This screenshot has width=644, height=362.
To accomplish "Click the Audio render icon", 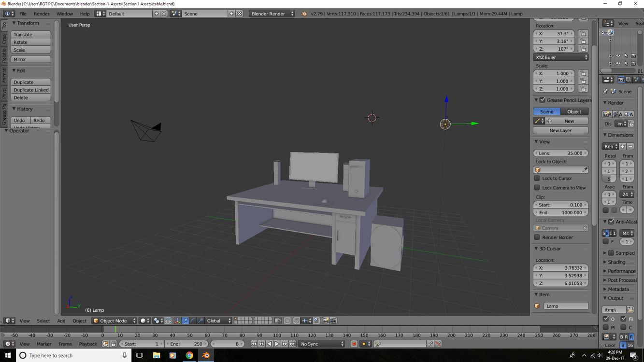I will (x=630, y=114).
